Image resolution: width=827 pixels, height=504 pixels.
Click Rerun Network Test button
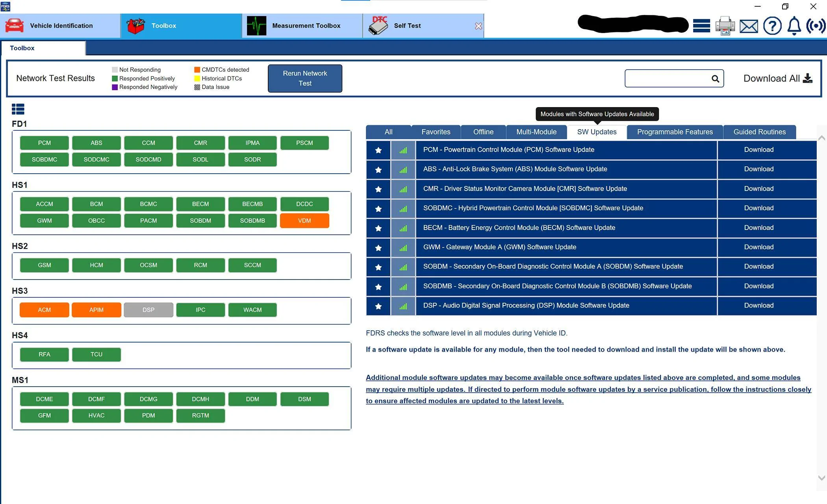click(305, 78)
